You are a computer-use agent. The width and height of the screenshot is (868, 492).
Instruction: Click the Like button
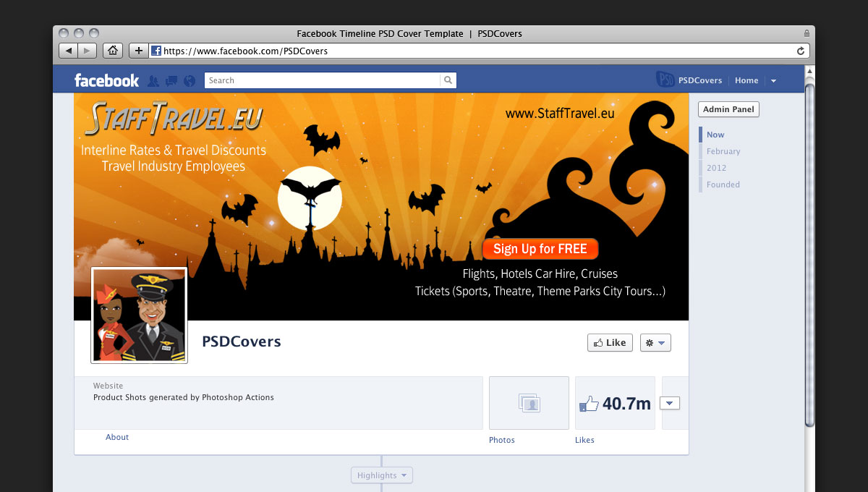610,343
